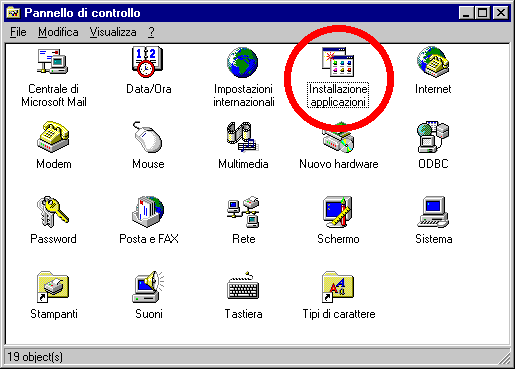This screenshot has height=369, width=515.
Task: Open the ? help menu
Action: click(x=151, y=32)
